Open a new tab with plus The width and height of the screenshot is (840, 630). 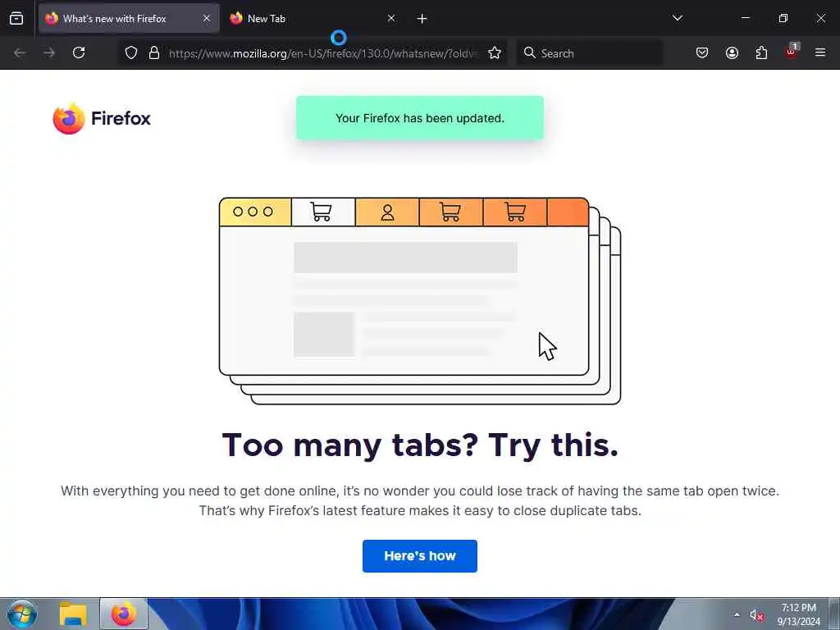click(422, 19)
